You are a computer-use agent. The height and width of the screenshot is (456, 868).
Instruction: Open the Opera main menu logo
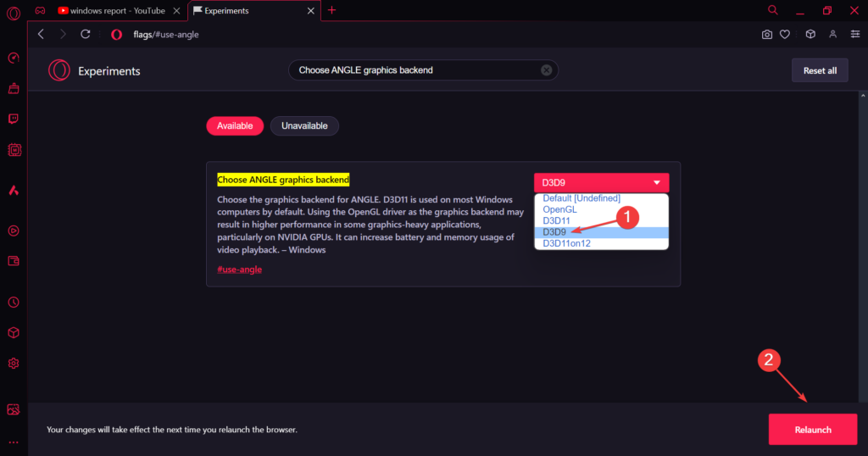(14, 13)
